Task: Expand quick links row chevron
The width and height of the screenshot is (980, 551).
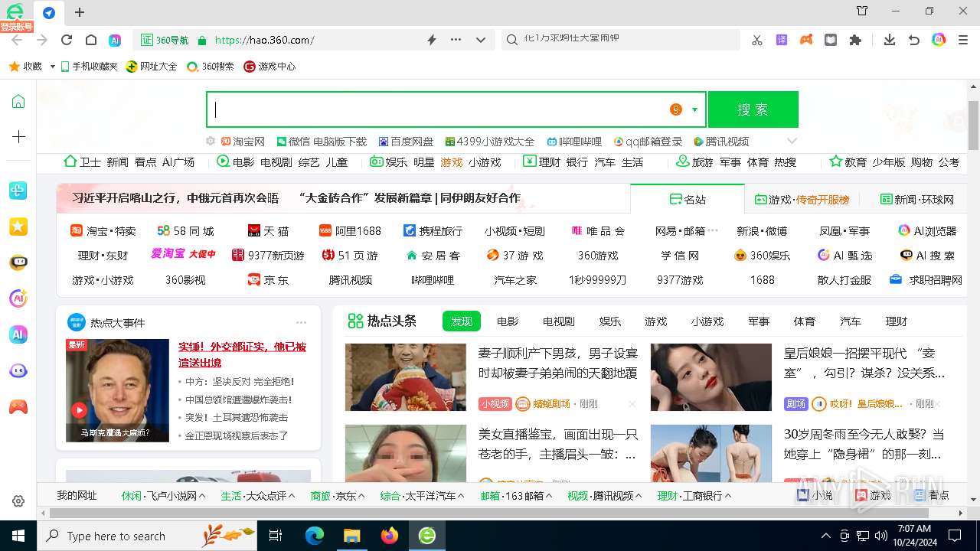Action: point(792,141)
